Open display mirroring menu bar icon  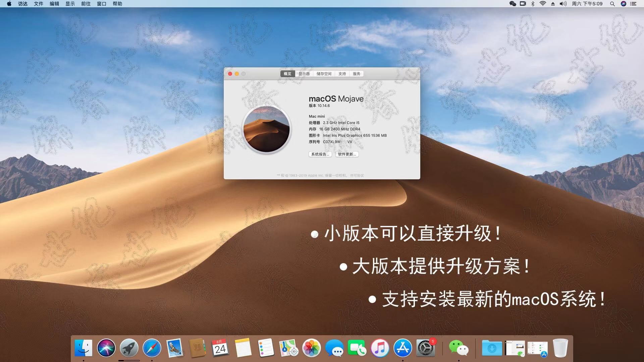click(x=523, y=4)
